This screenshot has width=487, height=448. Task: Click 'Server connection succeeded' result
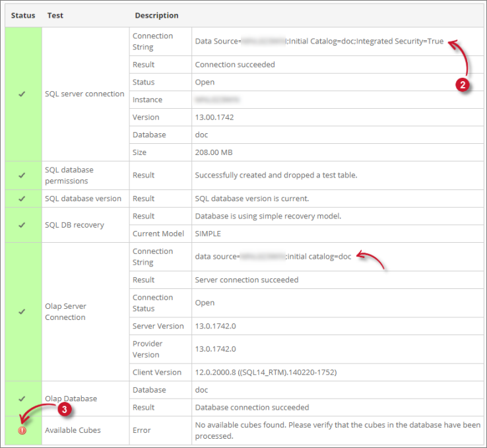247,280
